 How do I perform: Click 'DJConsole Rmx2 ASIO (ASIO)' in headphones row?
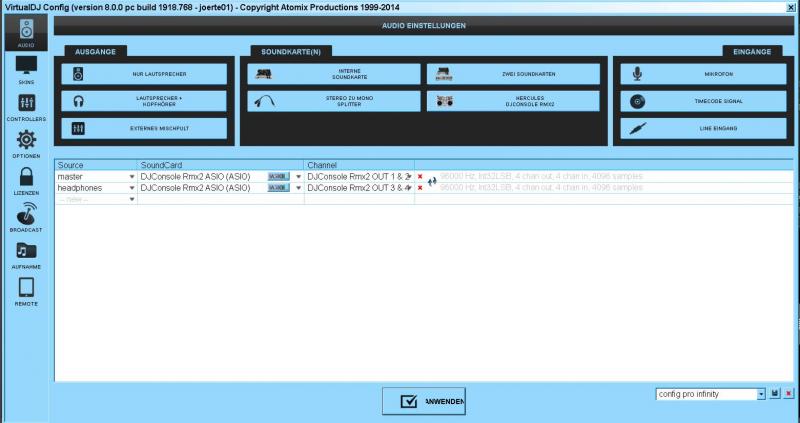[x=195, y=188]
